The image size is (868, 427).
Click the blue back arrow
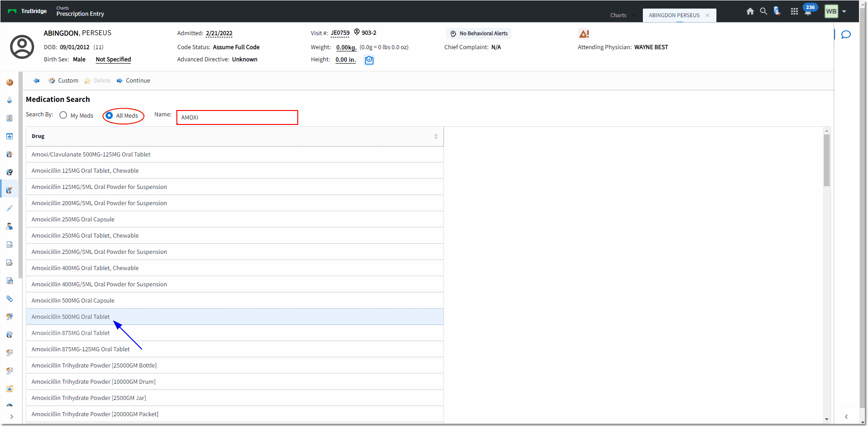tap(37, 81)
